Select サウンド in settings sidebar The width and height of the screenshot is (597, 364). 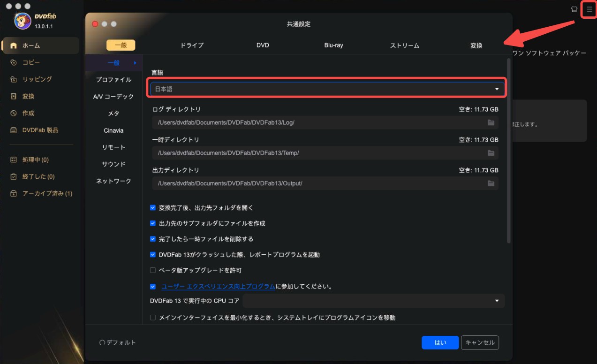click(x=113, y=164)
